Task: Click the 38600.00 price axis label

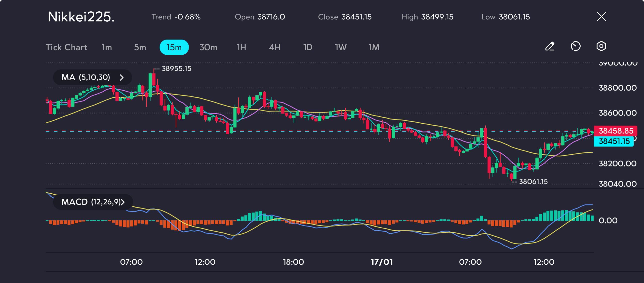Action: pos(618,113)
